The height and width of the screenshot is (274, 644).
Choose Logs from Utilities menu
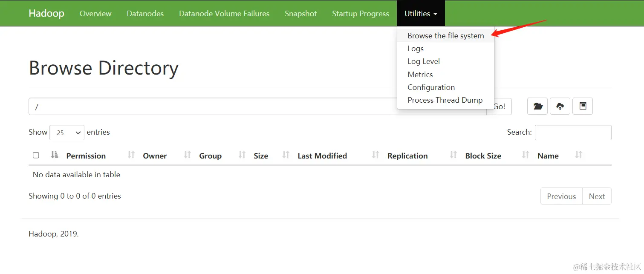click(416, 49)
